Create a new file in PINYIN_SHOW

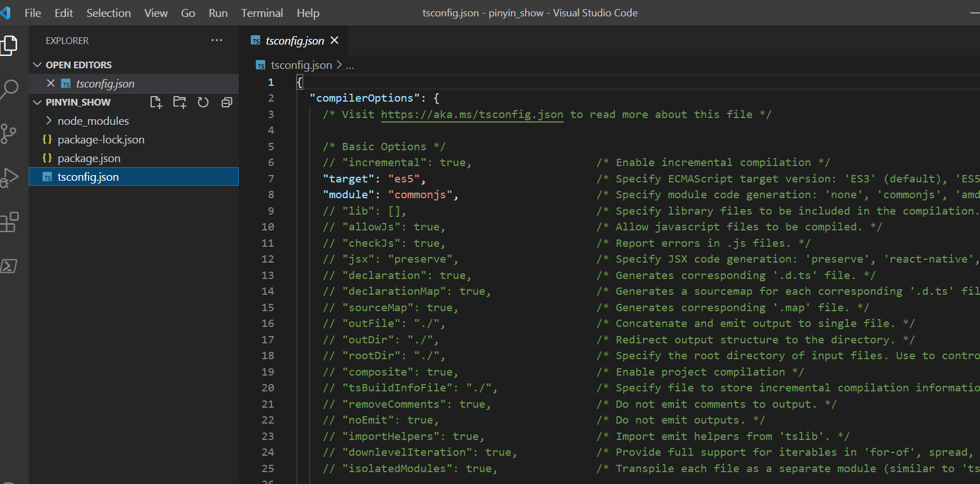click(156, 102)
